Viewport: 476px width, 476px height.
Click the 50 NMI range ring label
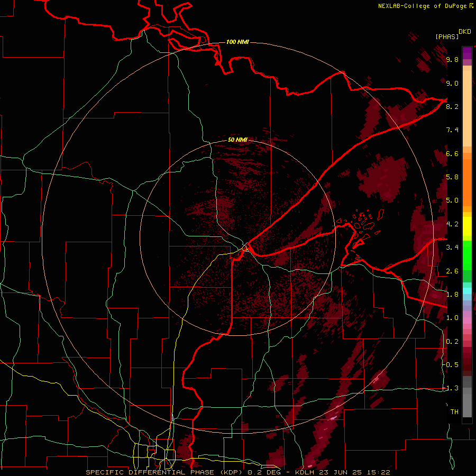click(x=237, y=140)
